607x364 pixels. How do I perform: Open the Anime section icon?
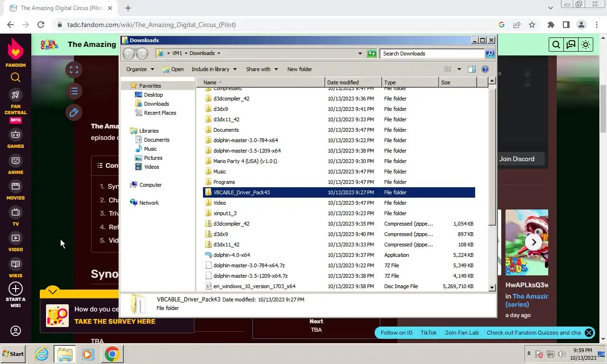tap(16, 161)
